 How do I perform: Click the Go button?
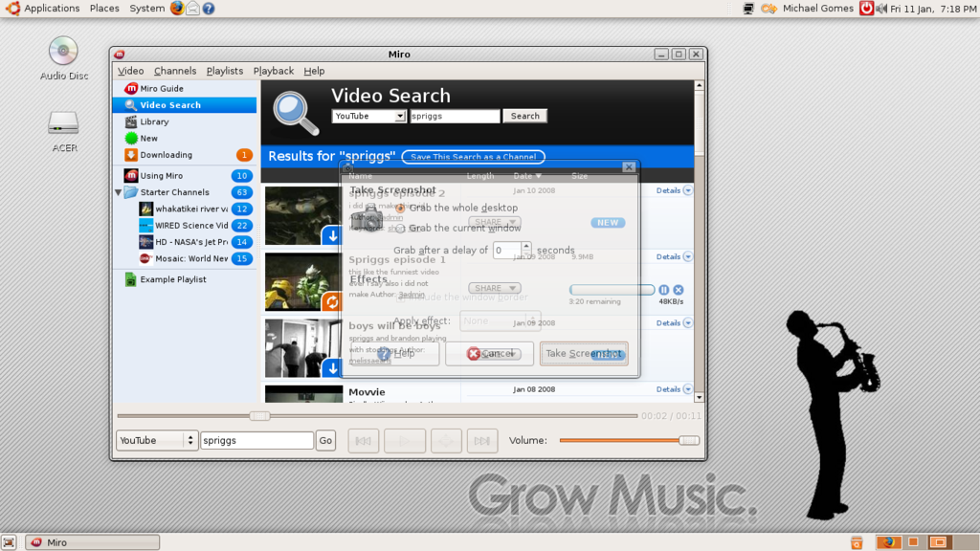tap(325, 440)
